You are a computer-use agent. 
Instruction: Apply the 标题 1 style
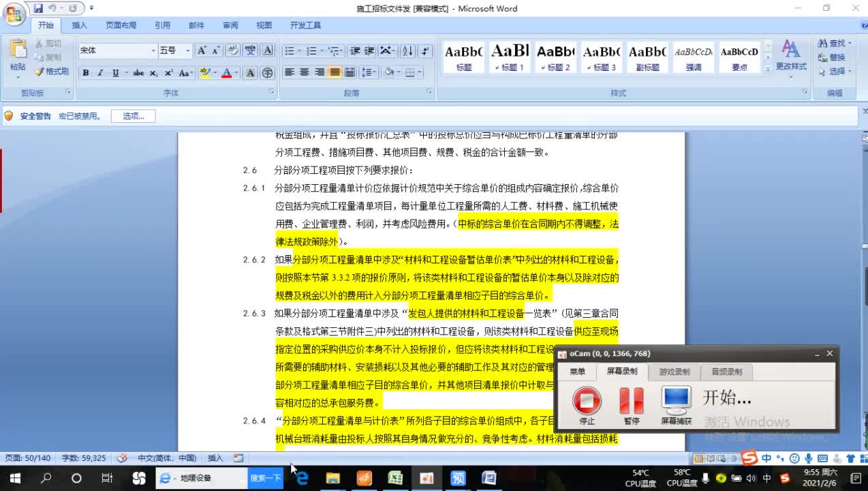[510, 57]
